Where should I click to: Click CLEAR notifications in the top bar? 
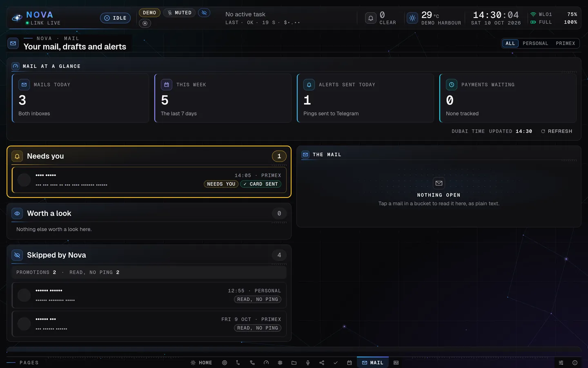click(x=388, y=23)
